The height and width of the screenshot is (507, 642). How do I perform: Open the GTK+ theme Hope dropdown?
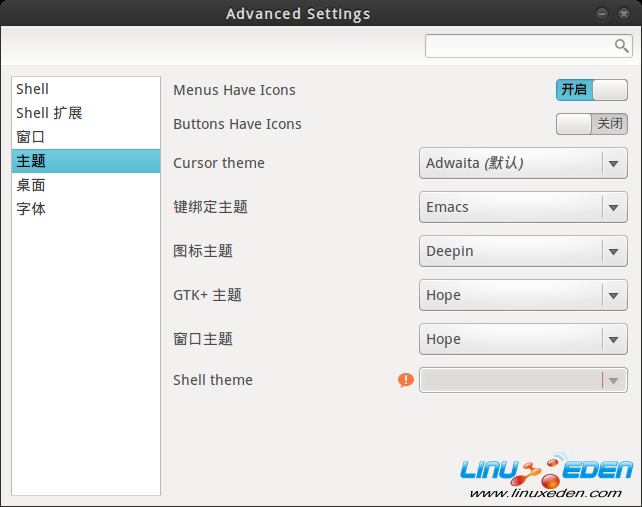tap(523, 295)
